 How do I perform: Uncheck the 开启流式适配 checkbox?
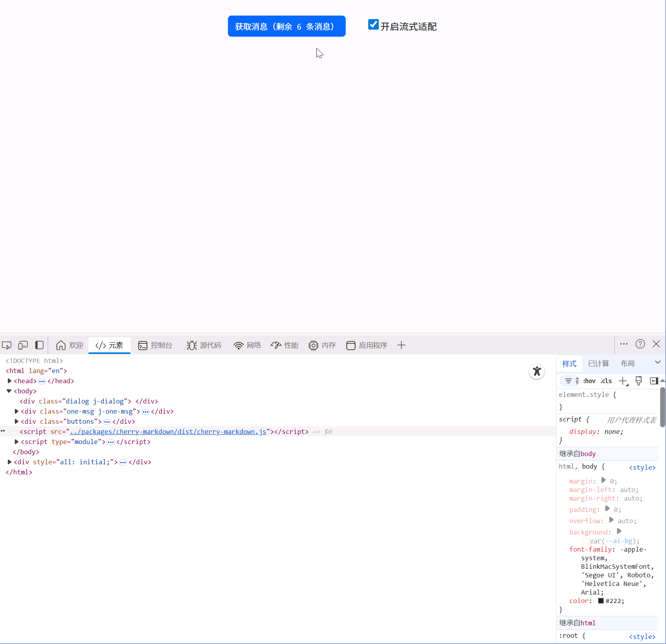coord(373,25)
